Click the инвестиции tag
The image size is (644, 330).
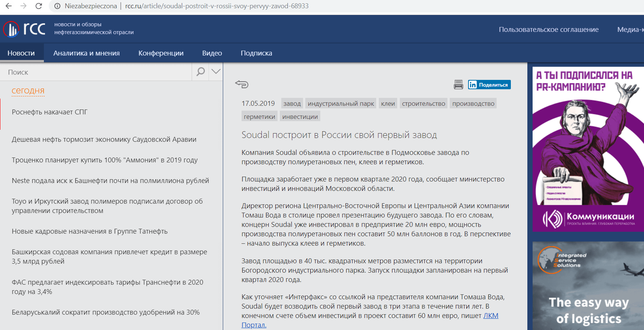(x=300, y=117)
